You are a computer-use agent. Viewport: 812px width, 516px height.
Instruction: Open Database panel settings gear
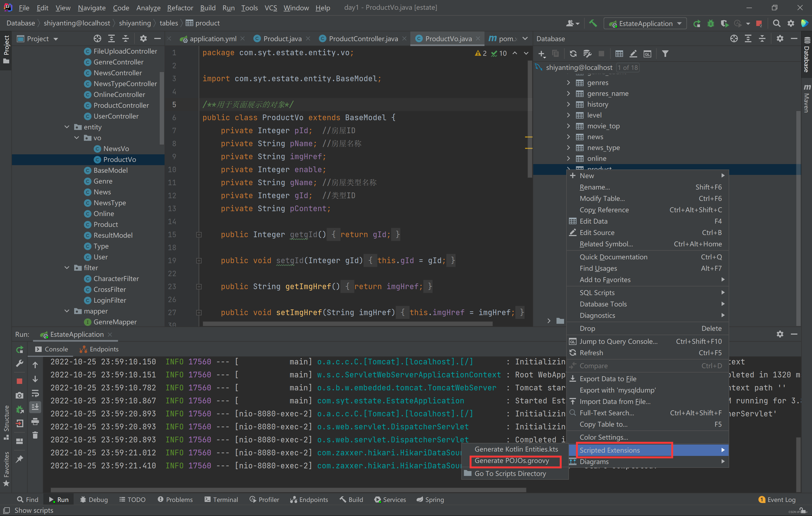tap(780, 39)
